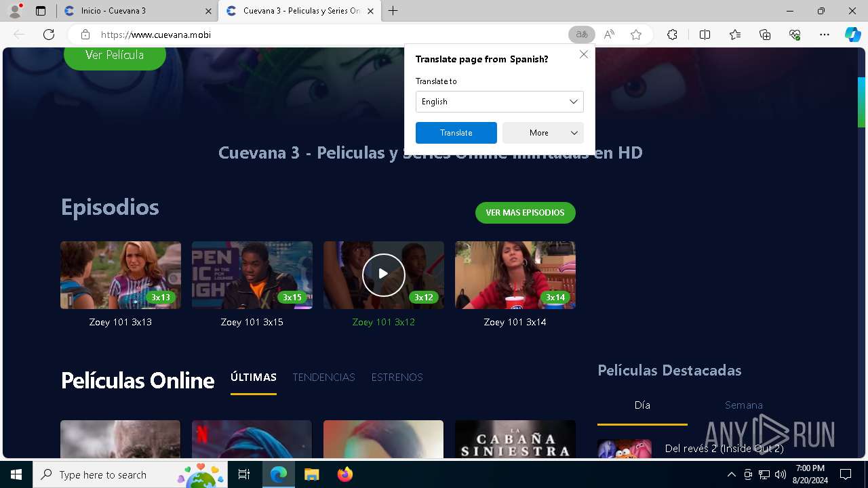This screenshot has width=868, height=488.
Task: Click the Zoey 101 3x12 title link
Action: pyautogui.click(x=384, y=323)
